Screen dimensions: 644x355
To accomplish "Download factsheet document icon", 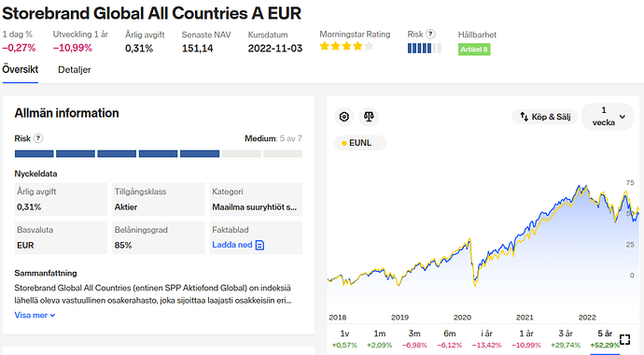I will coord(259,246).
